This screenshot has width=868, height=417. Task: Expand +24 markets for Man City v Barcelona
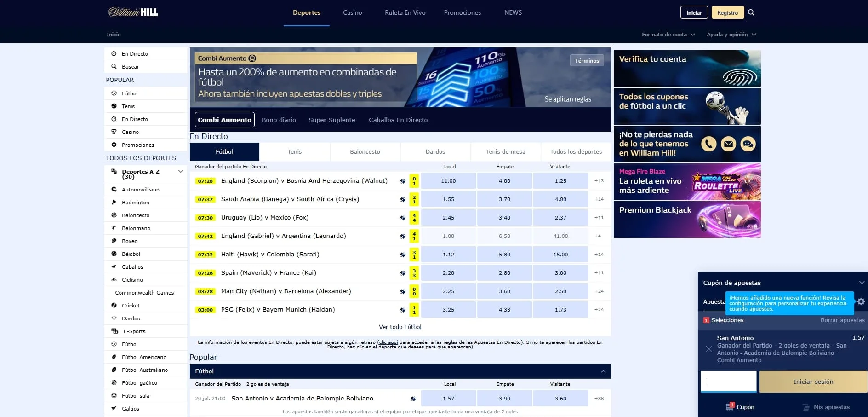tap(599, 291)
